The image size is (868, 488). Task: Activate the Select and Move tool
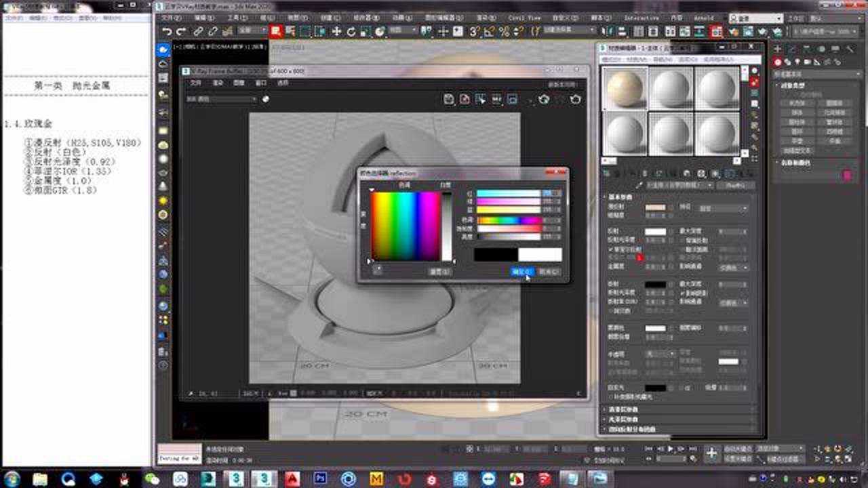tap(336, 31)
